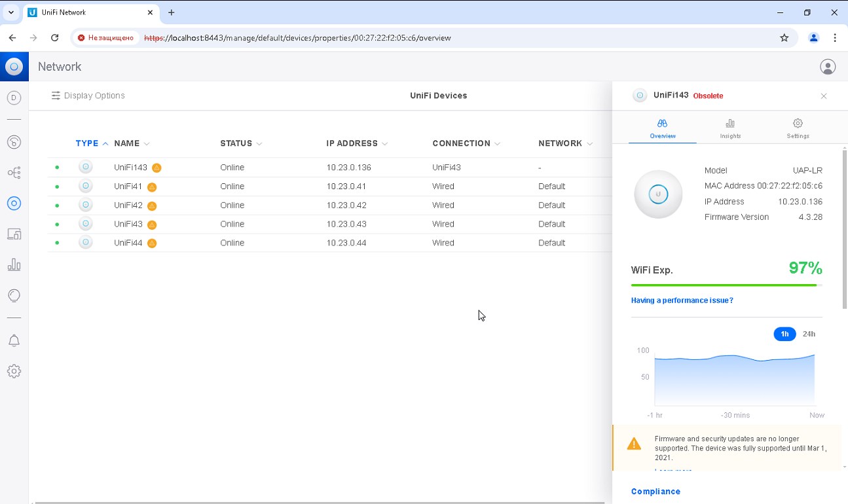Close the UniFi143 properties panel
848x504 pixels.
[x=824, y=96]
